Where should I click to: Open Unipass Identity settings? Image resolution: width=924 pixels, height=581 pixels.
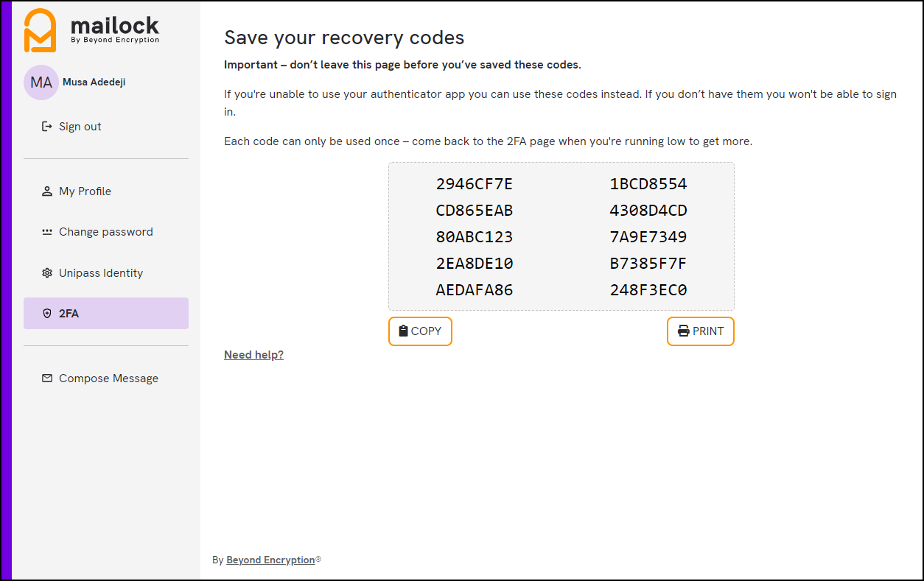click(101, 272)
